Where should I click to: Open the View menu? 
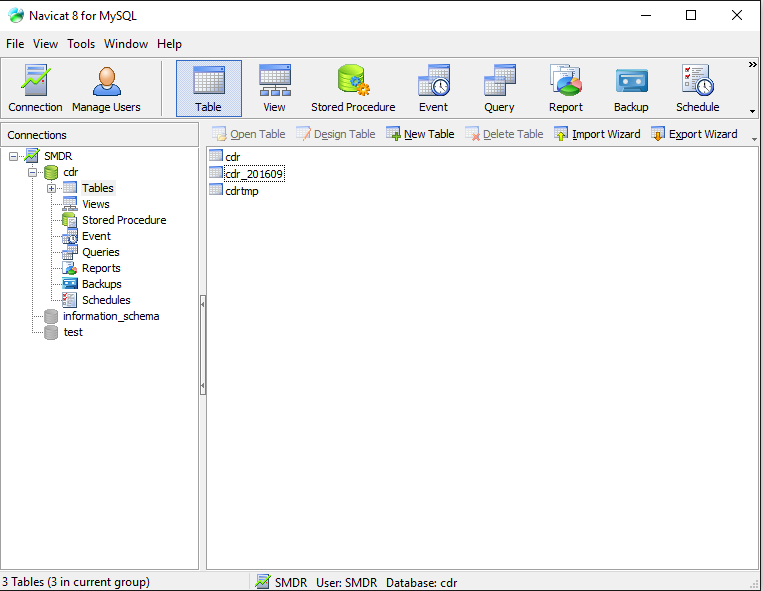[x=45, y=44]
